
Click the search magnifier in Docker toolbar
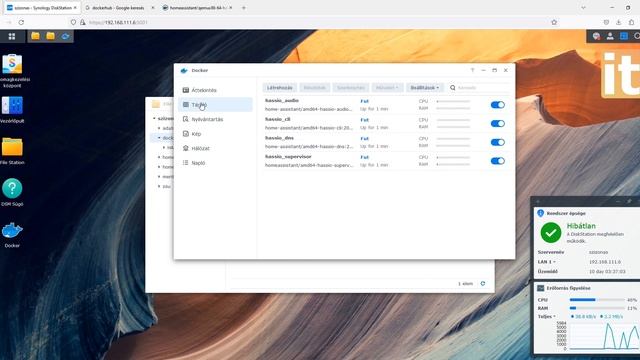453,88
